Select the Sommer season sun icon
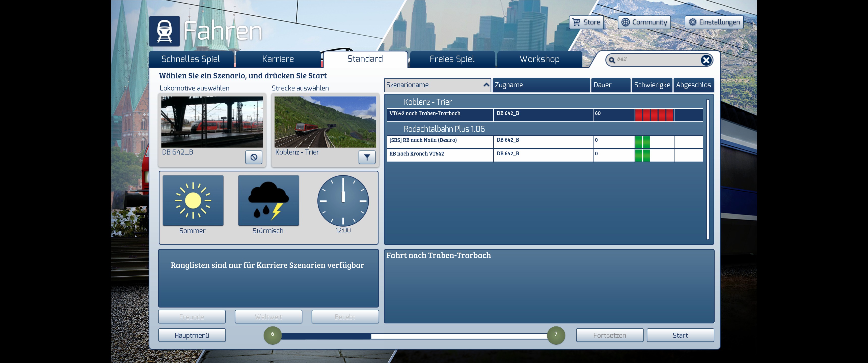Viewport: 868px width, 363px height. point(193,201)
